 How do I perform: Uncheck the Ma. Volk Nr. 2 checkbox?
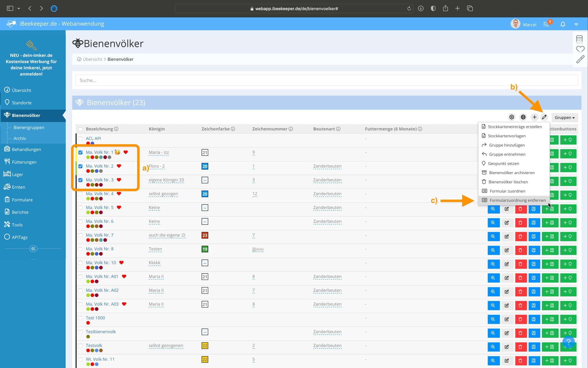80,166
